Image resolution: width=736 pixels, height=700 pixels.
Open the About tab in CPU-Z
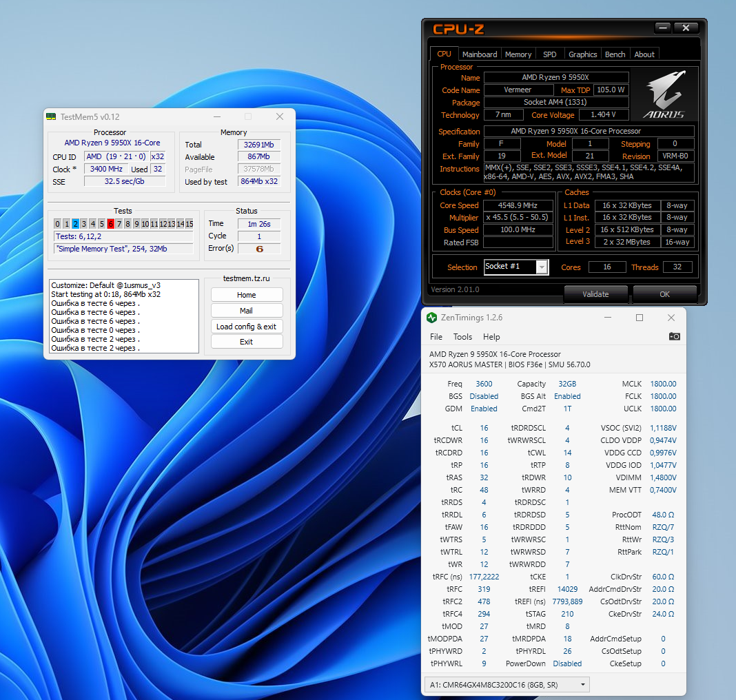[x=644, y=54]
